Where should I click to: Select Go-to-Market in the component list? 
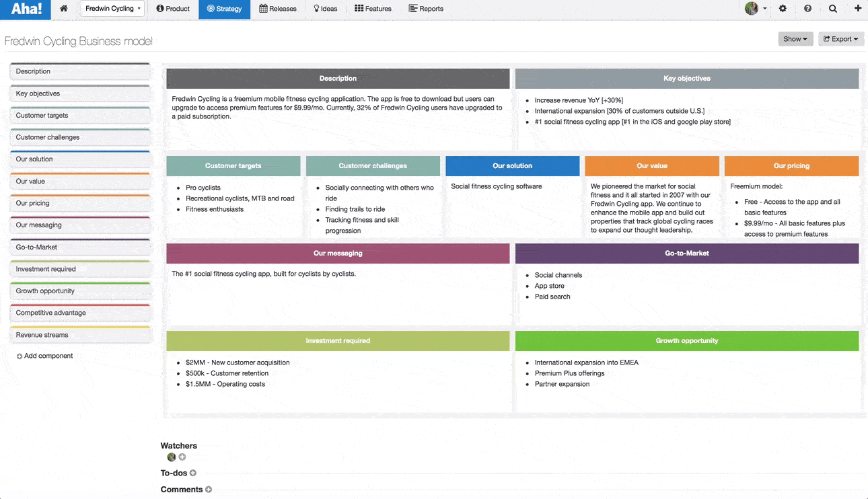pos(80,247)
